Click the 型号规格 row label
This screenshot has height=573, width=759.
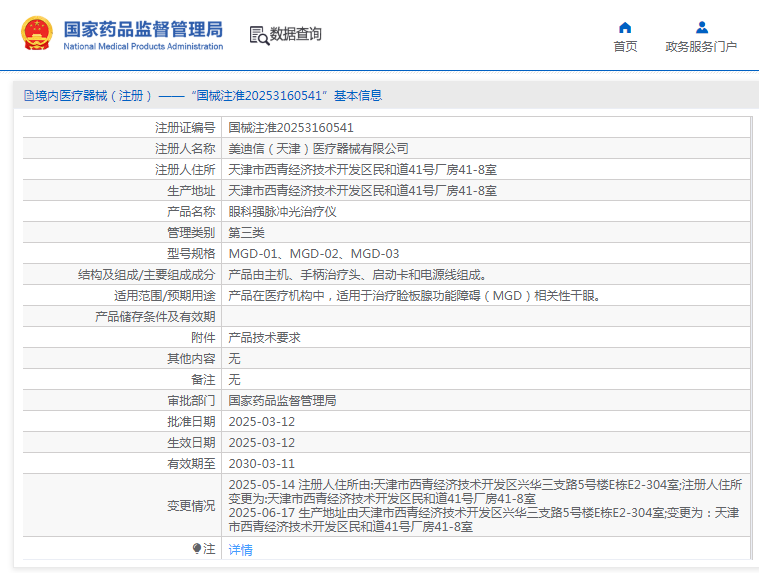191,254
